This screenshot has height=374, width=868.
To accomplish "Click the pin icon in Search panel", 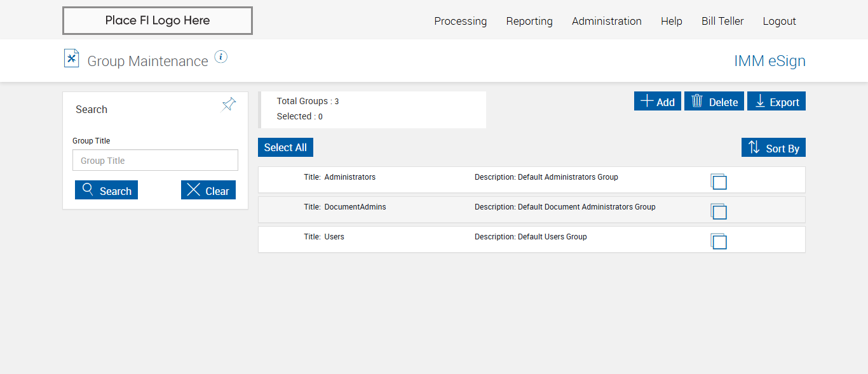I will tap(229, 105).
